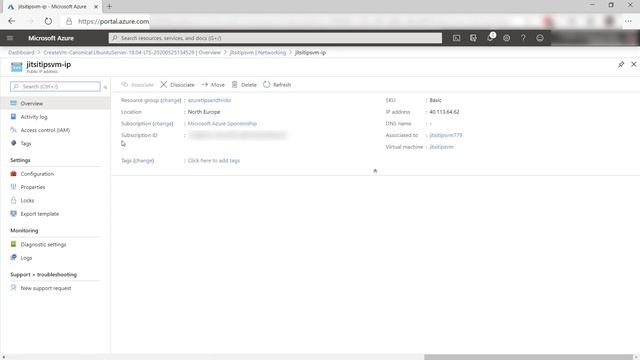Collapse the Essentials section arrow

(375, 171)
